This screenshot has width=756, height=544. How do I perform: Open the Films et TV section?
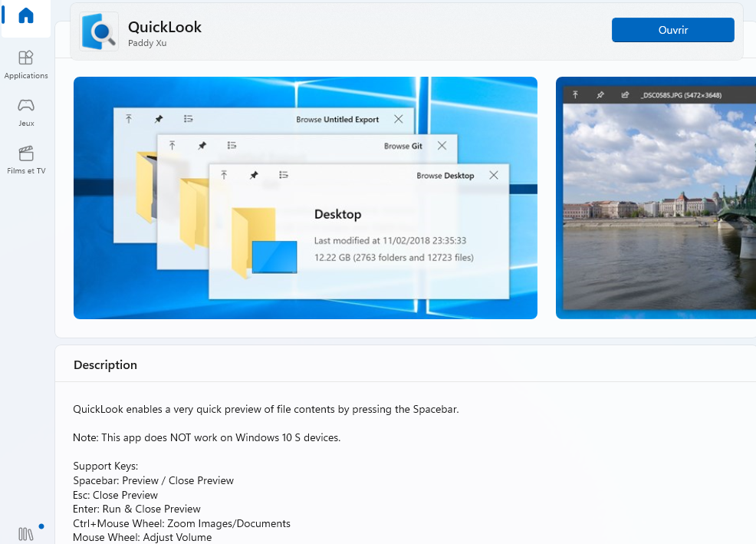26,160
